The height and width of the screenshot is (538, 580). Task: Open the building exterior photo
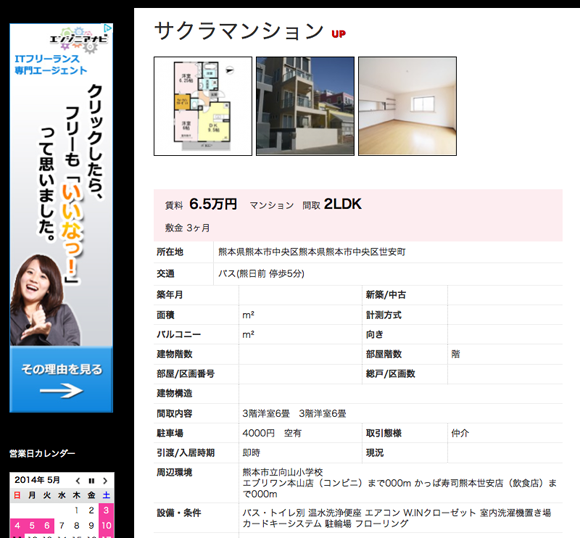point(305,106)
